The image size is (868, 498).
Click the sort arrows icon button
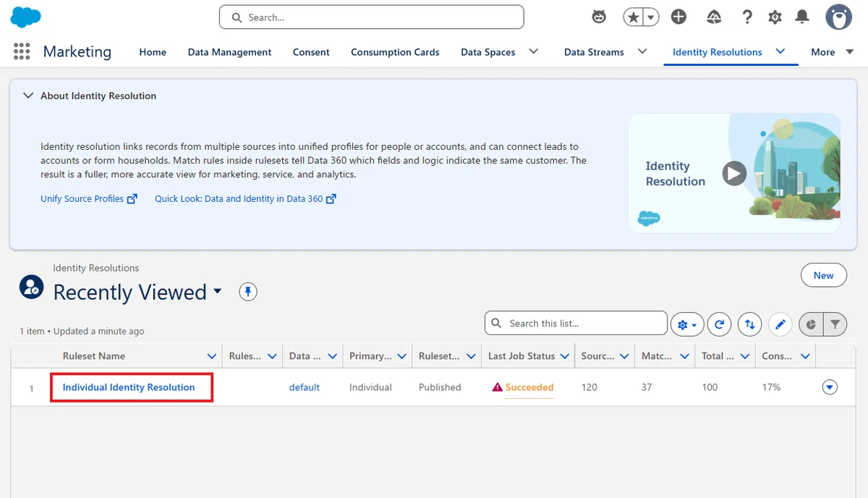[x=749, y=325]
